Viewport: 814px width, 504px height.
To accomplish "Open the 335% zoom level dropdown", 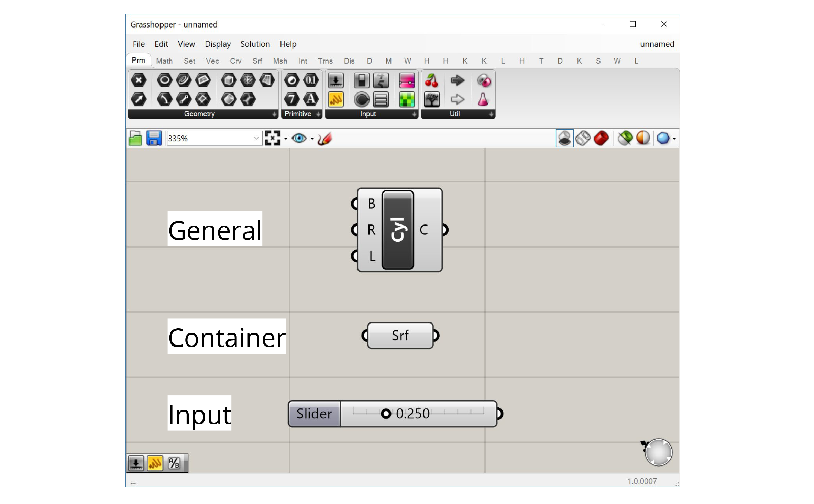I will [256, 139].
